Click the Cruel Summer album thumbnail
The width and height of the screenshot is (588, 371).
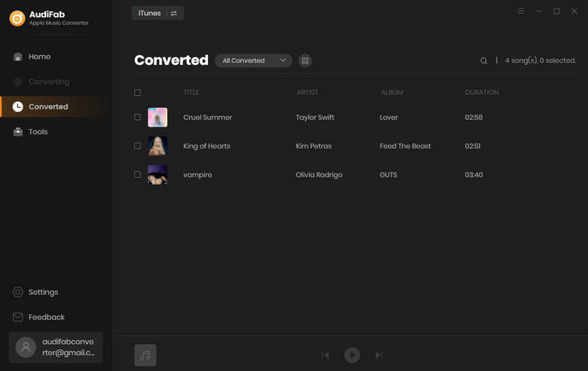158,117
